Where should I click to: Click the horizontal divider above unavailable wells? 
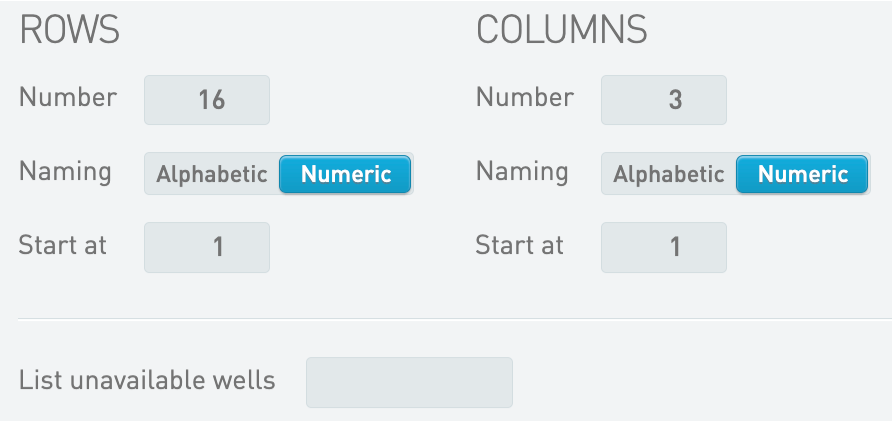[450, 319]
